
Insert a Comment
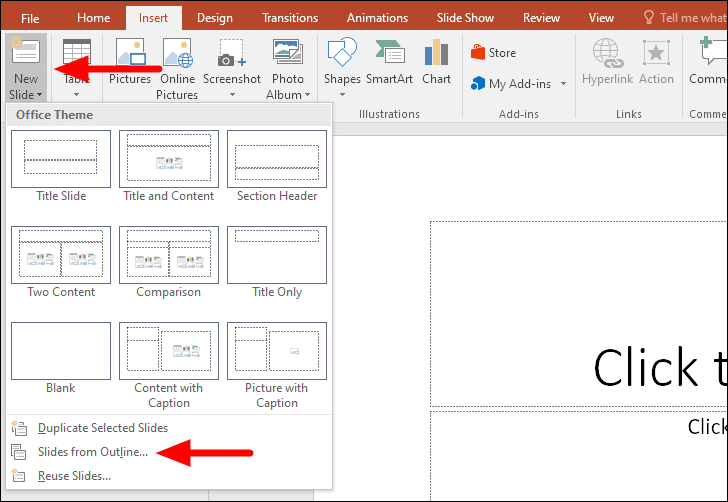point(708,61)
